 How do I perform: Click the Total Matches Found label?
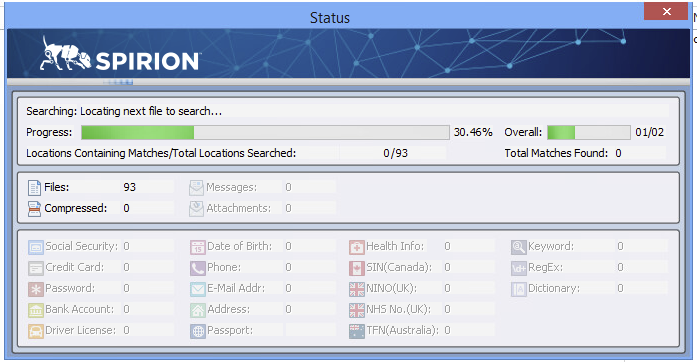[x=556, y=153]
